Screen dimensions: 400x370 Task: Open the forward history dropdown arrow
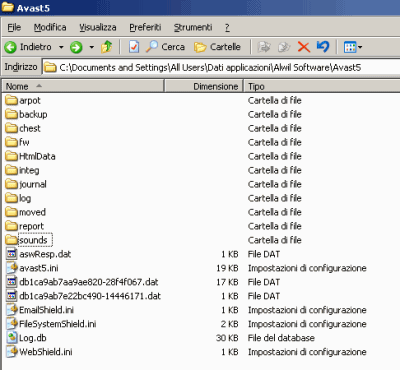click(91, 47)
